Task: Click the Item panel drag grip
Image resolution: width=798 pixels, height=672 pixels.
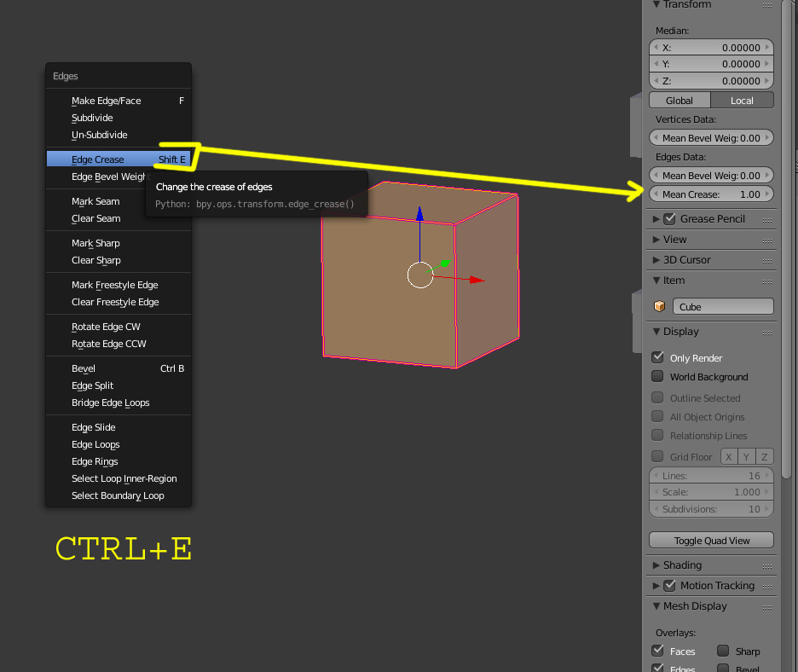Action: coord(767,281)
